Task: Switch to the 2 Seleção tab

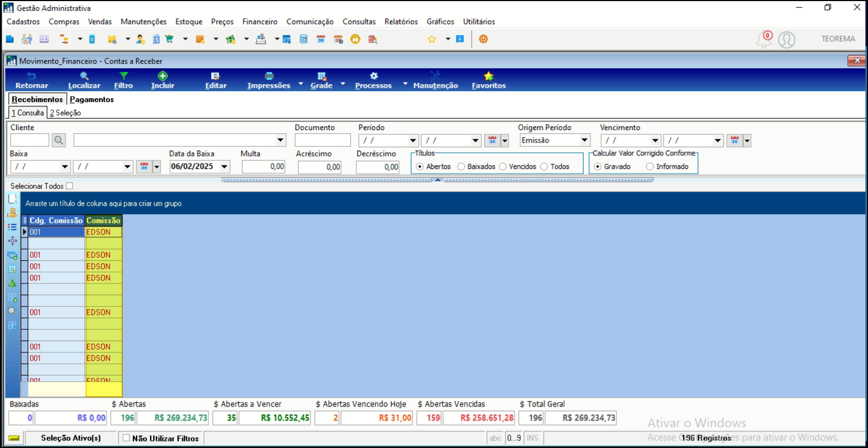Action: point(65,113)
